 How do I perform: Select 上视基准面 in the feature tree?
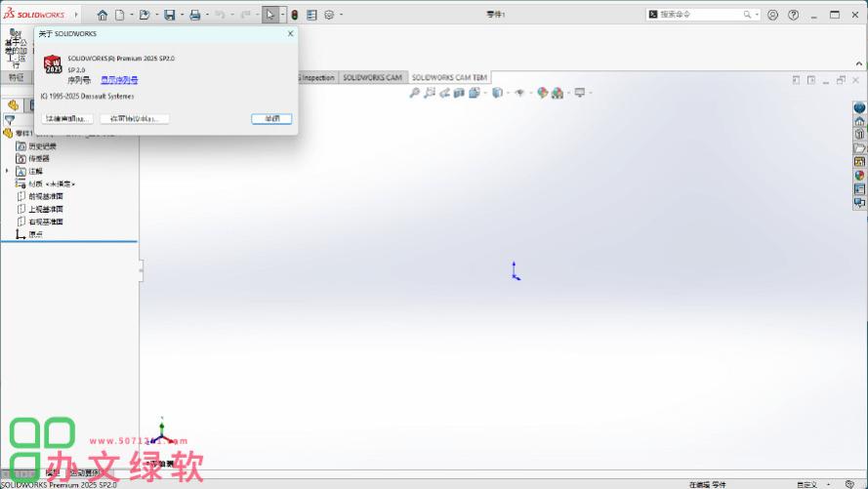[x=46, y=209]
